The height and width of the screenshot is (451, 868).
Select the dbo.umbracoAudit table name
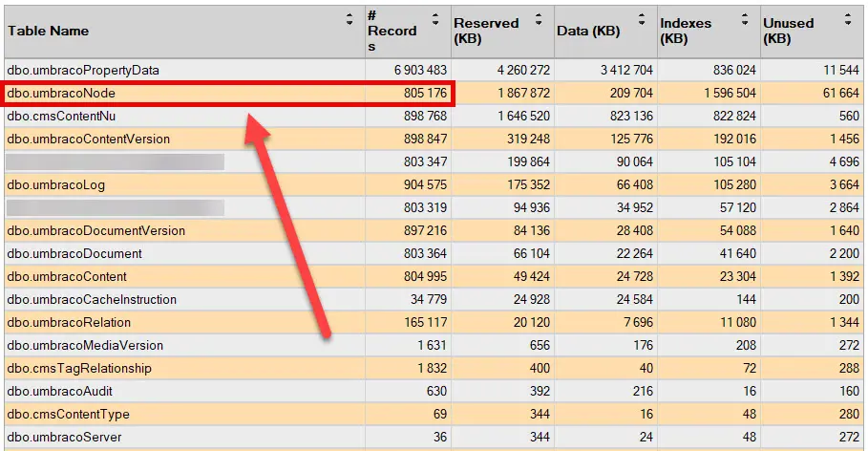coord(60,391)
